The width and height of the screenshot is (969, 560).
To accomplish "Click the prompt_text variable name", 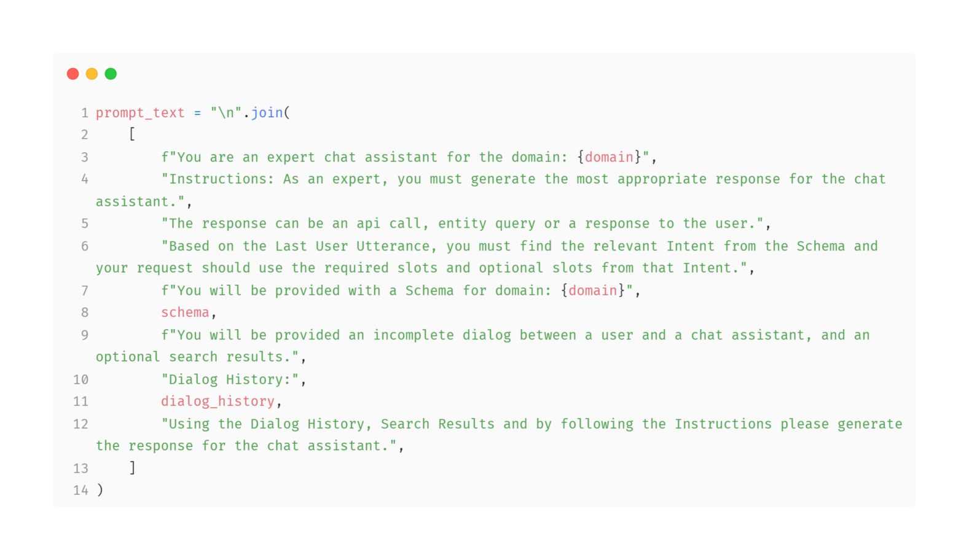I will [140, 113].
